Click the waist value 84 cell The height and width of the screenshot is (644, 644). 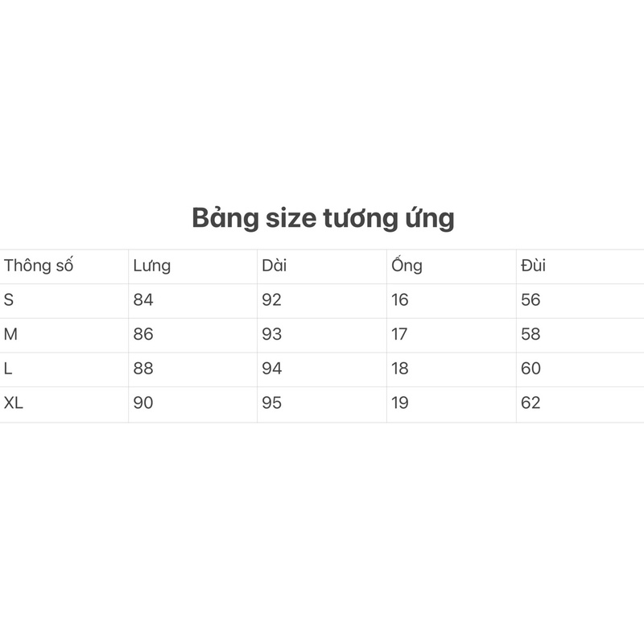point(143,300)
